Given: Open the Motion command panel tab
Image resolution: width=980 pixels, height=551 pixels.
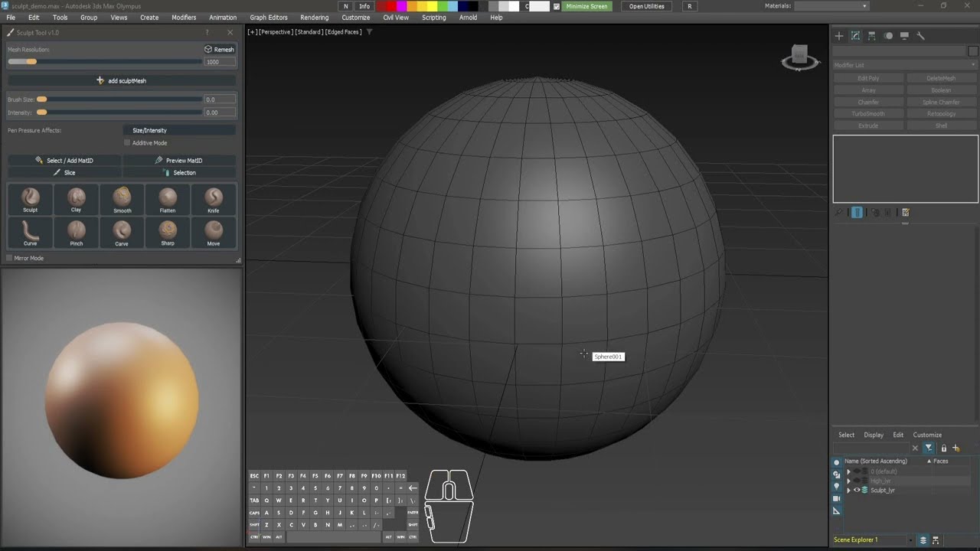Looking at the screenshot, I should [888, 36].
